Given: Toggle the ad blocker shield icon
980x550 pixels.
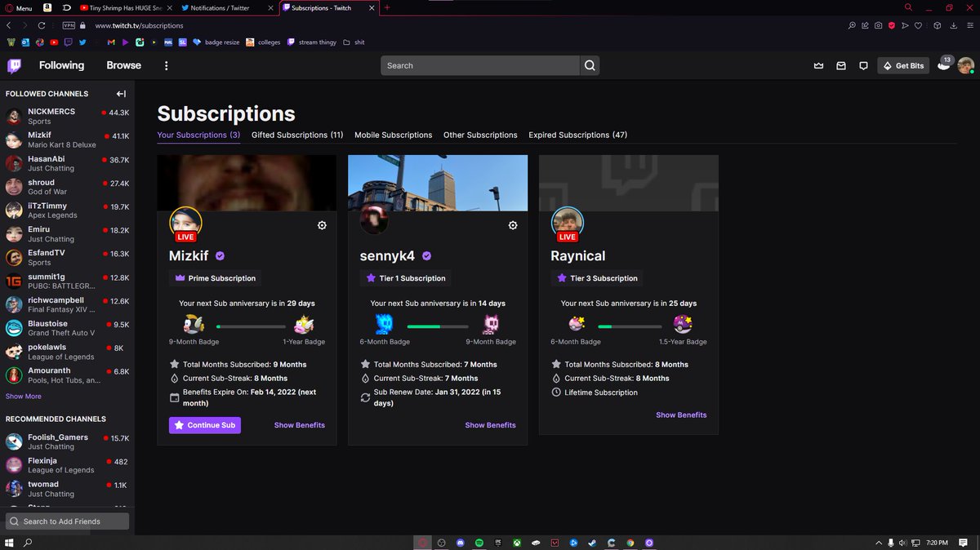Looking at the screenshot, I should 892,25.
